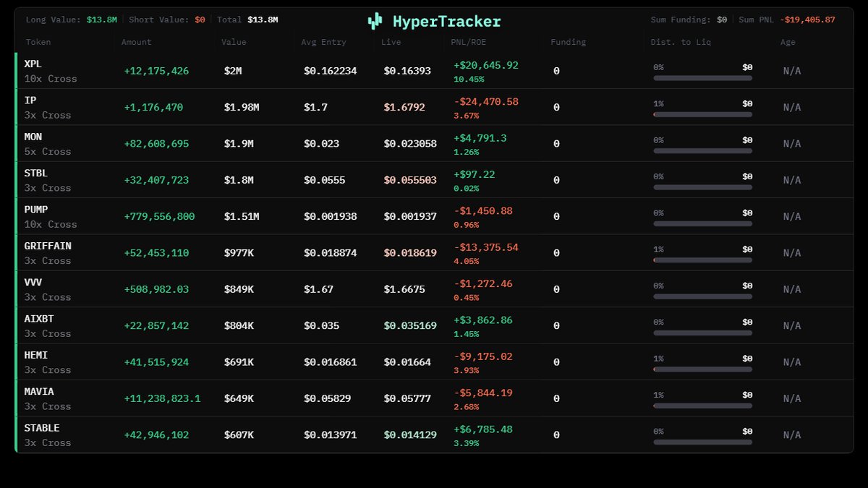Click the HyperTracker logo icon
The width and height of the screenshot is (868, 488).
[x=375, y=21]
